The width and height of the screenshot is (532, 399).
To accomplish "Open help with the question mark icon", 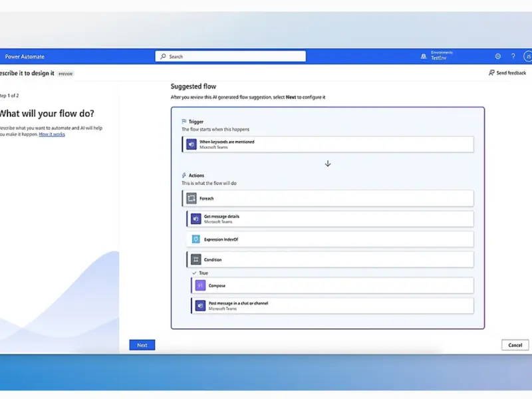I will [x=513, y=57].
